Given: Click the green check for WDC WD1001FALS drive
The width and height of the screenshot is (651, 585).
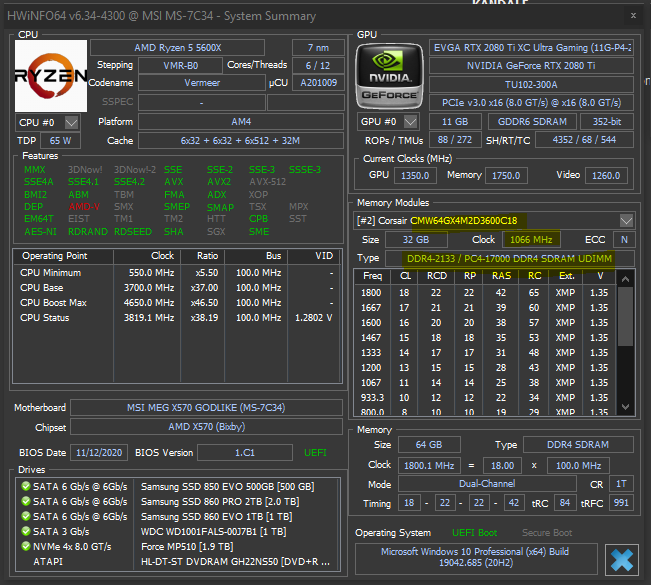Looking at the screenshot, I should [x=26, y=531].
